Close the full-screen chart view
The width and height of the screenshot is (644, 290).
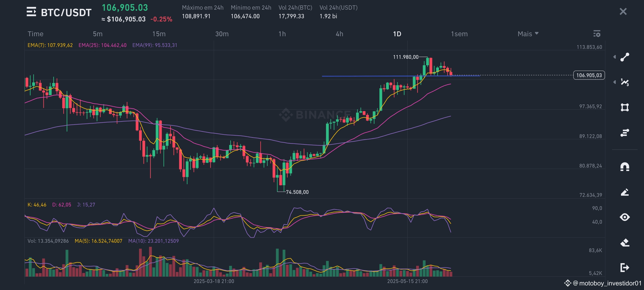point(623,11)
